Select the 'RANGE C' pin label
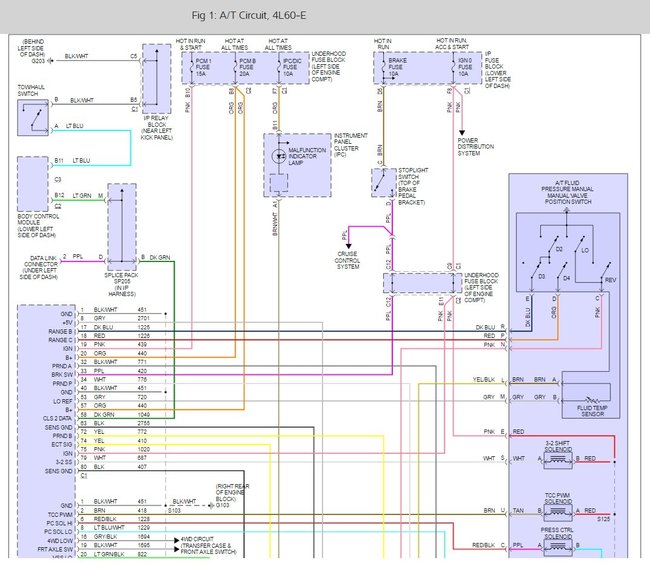The width and height of the screenshot is (650, 563). [60, 340]
